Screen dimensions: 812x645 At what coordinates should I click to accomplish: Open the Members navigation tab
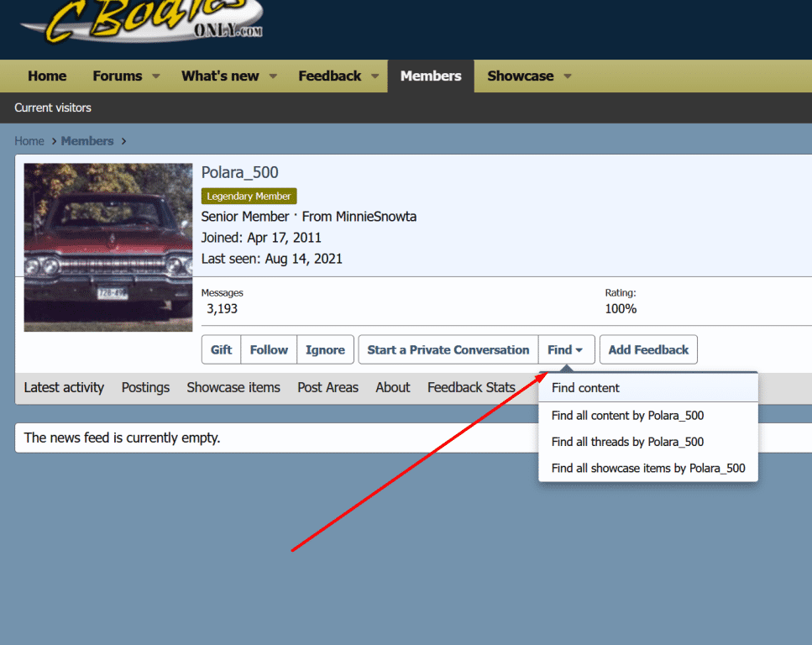tap(431, 76)
